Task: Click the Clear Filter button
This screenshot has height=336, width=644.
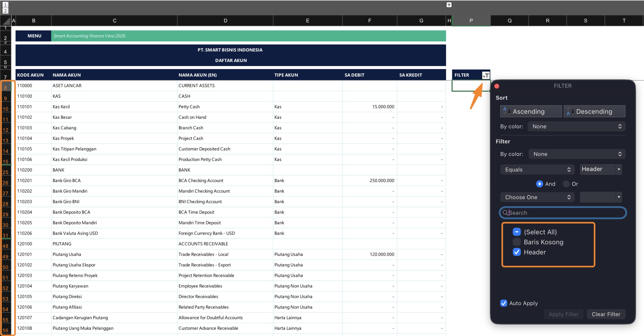Action: coord(606,314)
